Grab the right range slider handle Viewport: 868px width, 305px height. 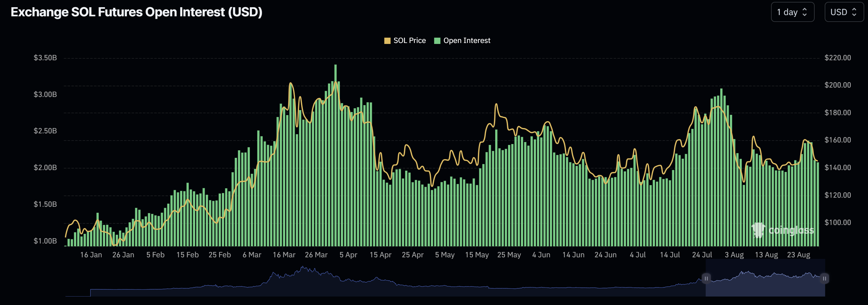pos(824,278)
